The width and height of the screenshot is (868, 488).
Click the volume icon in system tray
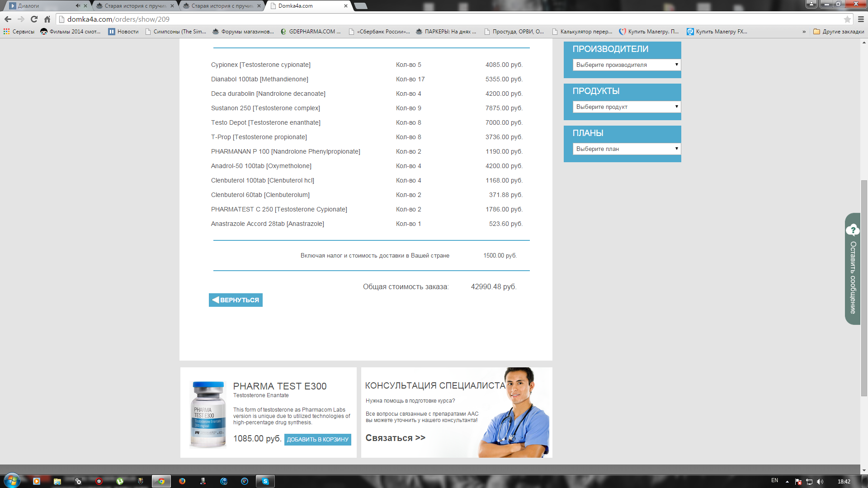pyautogui.click(x=820, y=482)
